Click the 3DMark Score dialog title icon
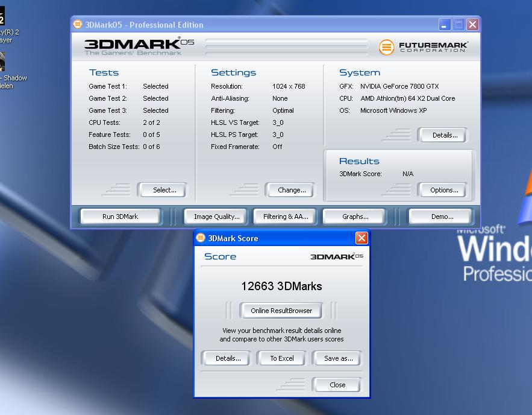This screenshot has width=532, height=415. point(201,238)
